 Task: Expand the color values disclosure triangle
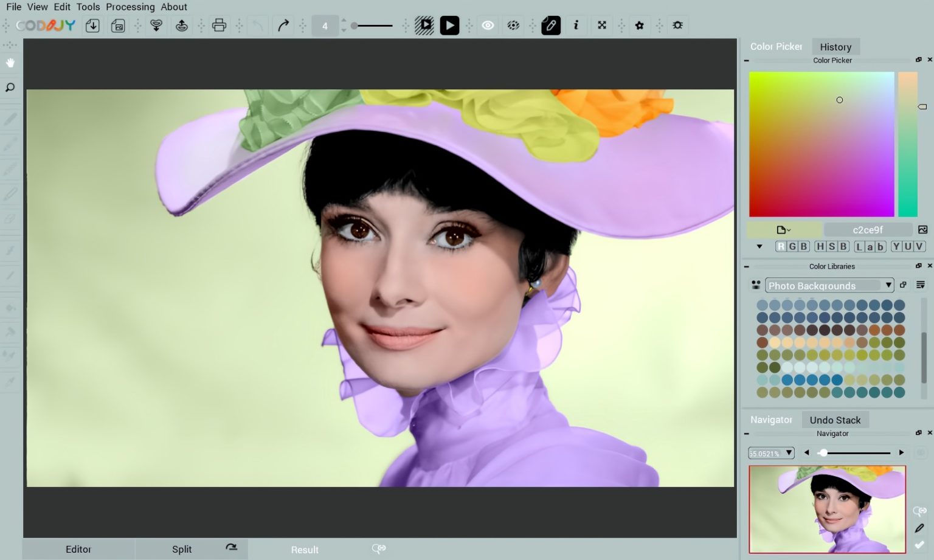click(x=759, y=246)
